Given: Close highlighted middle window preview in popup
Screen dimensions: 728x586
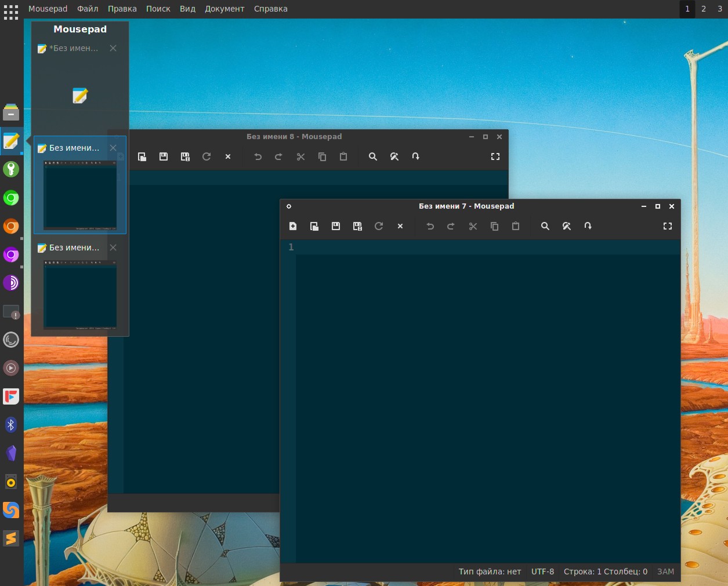Looking at the screenshot, I should click(x=113, y=148).
